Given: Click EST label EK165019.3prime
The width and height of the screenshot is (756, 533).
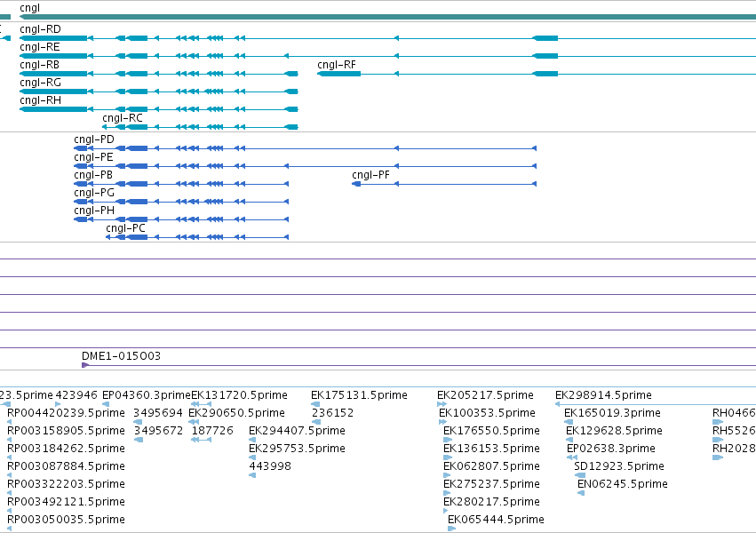Looking at the screenshot, I should click(612, 413).
